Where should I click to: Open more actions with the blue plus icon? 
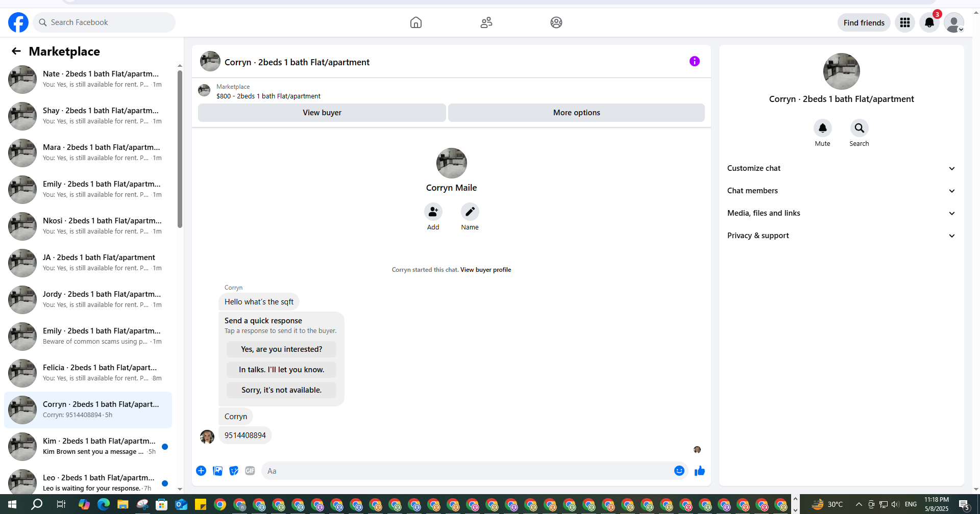click(x=201, y=471)
